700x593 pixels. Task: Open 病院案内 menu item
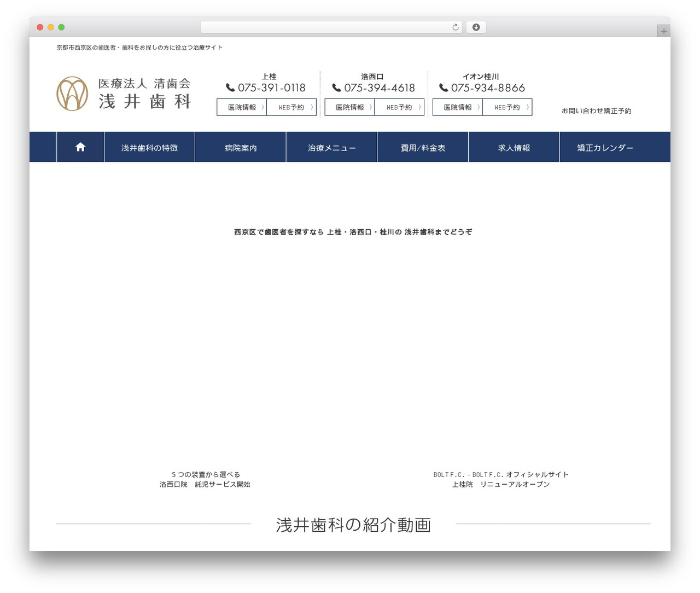coord(241,147)
